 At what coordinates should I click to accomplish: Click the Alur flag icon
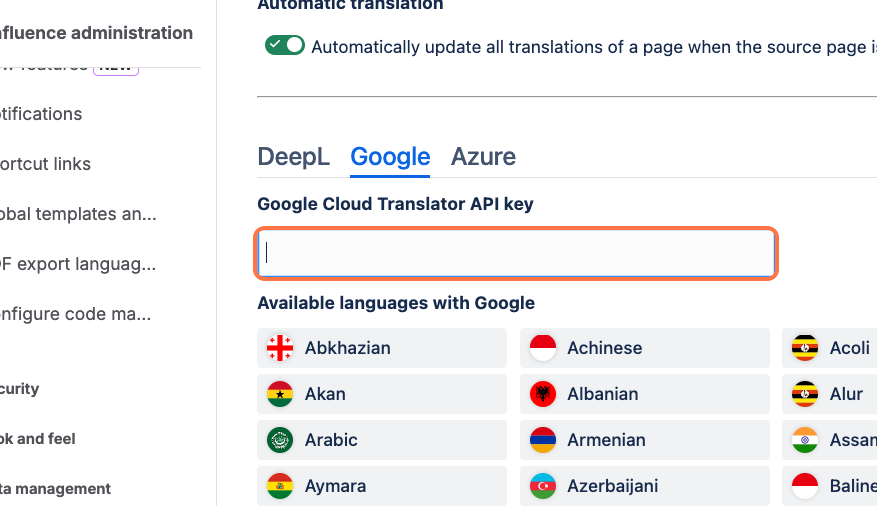click(x=805, y=394)
